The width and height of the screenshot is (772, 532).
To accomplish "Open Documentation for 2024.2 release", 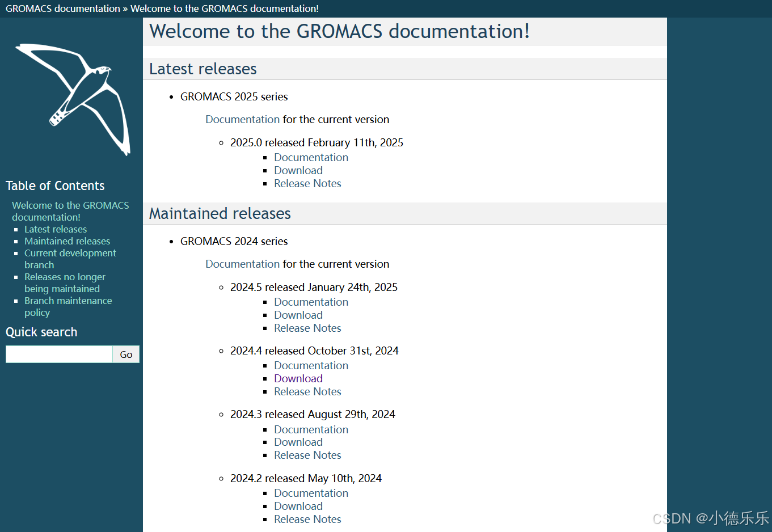I will [311, 493].
